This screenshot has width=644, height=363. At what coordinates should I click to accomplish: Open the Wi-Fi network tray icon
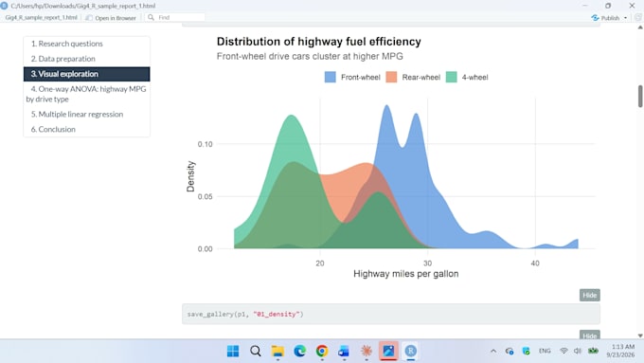(563, 351)
